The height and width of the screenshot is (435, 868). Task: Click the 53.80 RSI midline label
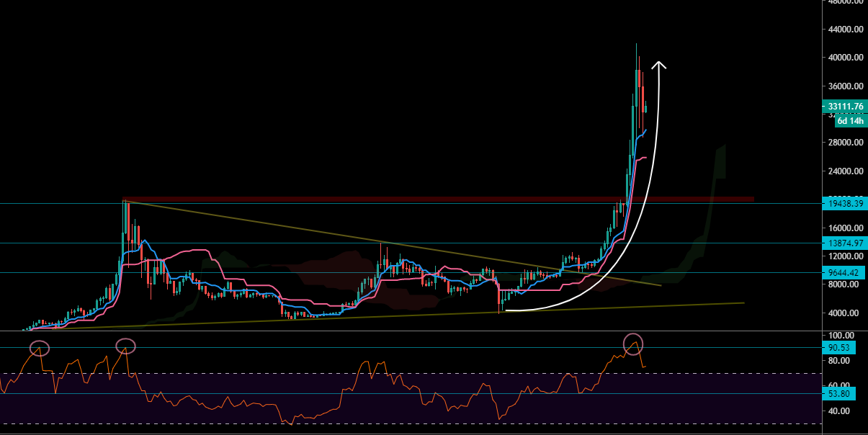(x=840, y=393)
